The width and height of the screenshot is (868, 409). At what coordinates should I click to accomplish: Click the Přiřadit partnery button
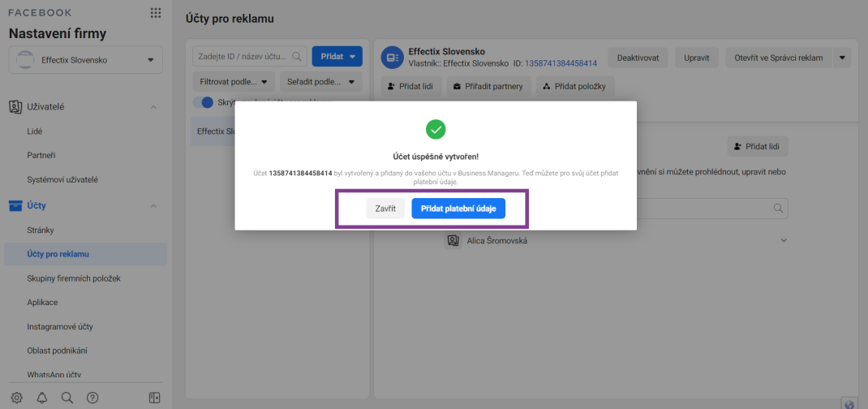pyautogui.click(x=489, y=86)
